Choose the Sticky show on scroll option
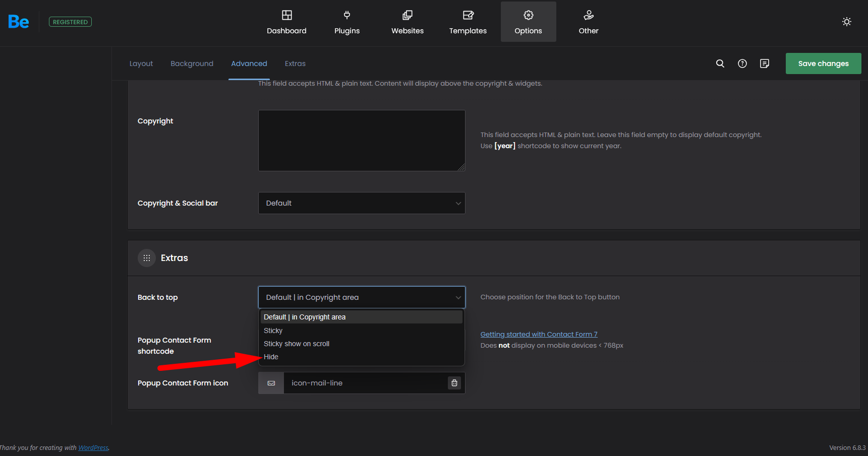Screen dimensions: 868x456 (297, 344)
